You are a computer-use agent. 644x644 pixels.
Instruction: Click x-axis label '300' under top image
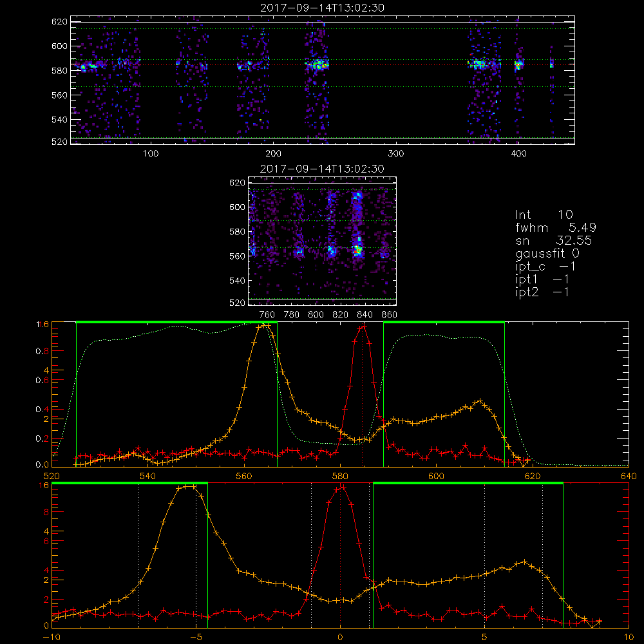tap(396, 154)
